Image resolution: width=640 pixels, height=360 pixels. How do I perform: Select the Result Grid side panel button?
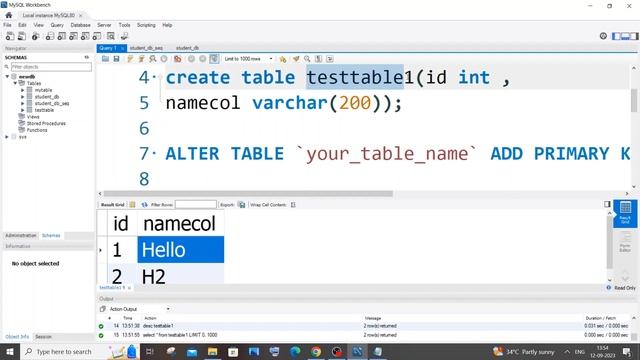(x=625, y=213)
